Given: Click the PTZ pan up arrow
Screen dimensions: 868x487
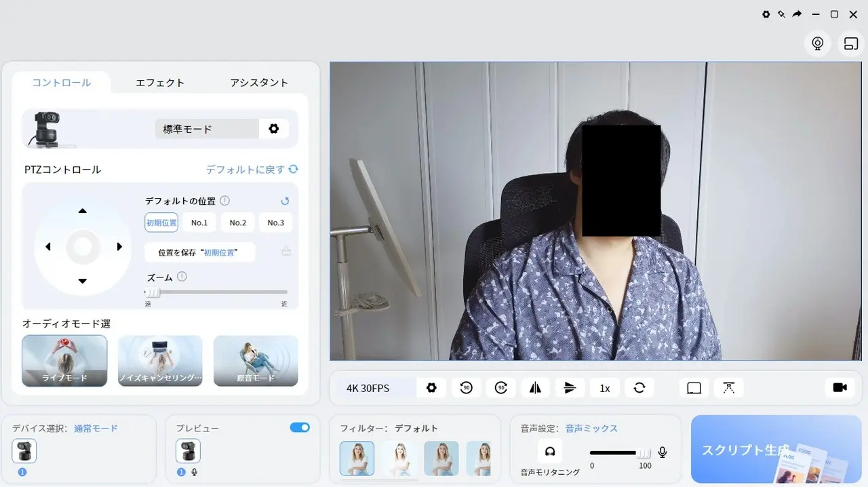Looking at the screenshot, I should 83,211.
